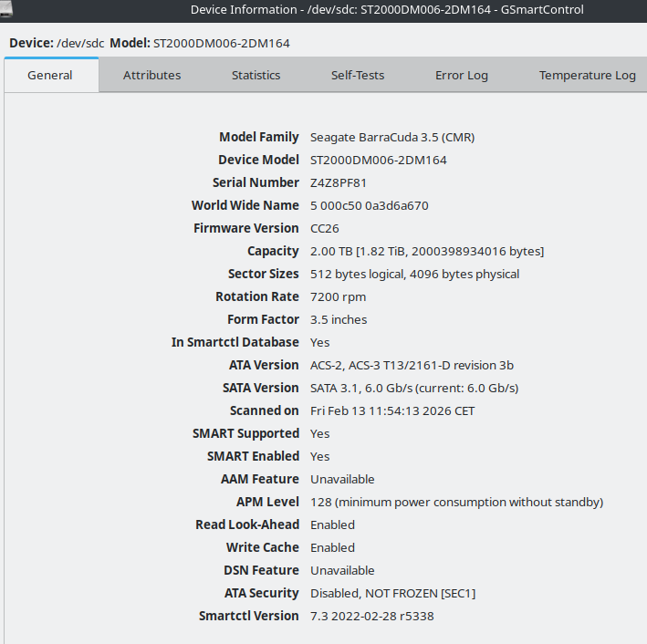Viewport: 647px width, 644px height.
Task: Select firmware version CC26
Action: [x=325, y=229]
